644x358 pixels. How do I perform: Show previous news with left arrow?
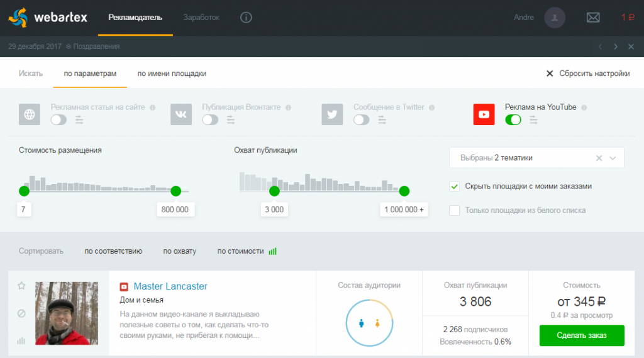tap(600, 46)
